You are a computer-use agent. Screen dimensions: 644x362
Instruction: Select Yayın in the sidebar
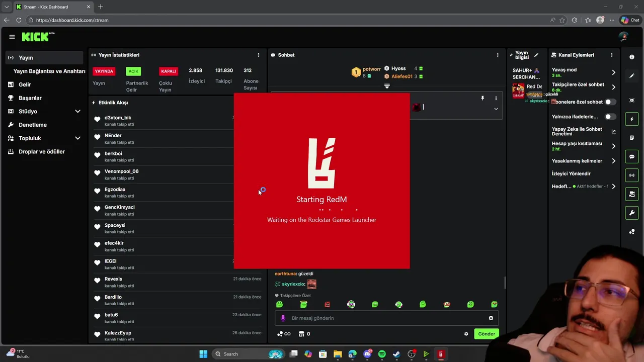(x=44, y=58)
